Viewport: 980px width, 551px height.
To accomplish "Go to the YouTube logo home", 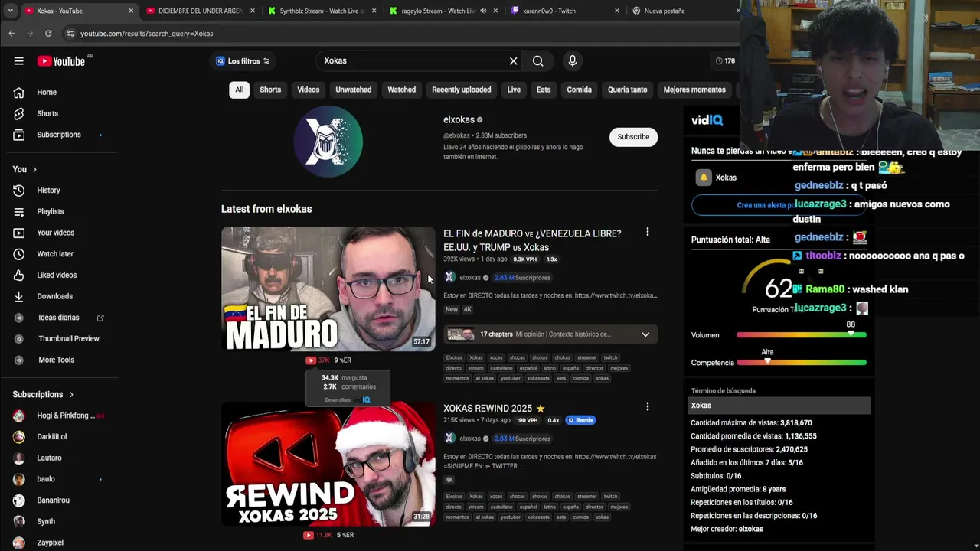I will coord(61,61).
